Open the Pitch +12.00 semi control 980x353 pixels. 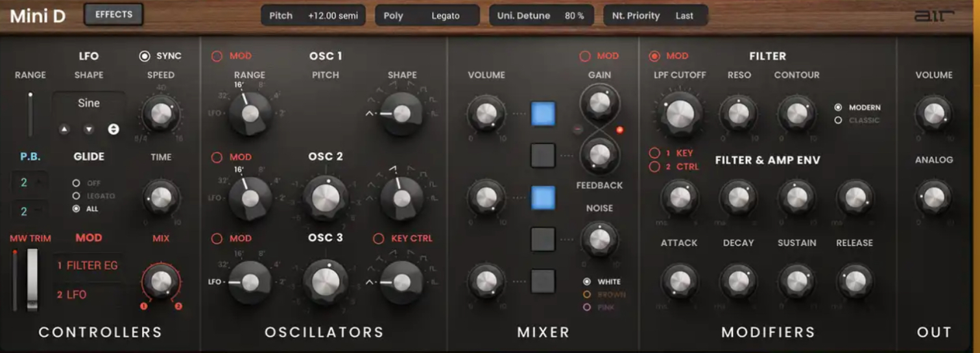click(x=313, y=16)
